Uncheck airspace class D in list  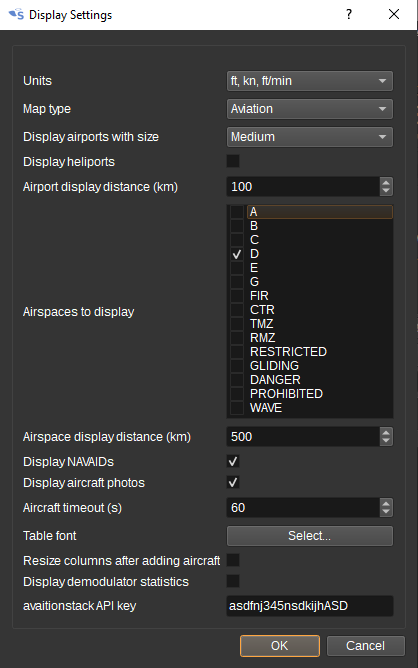(237, 254)
